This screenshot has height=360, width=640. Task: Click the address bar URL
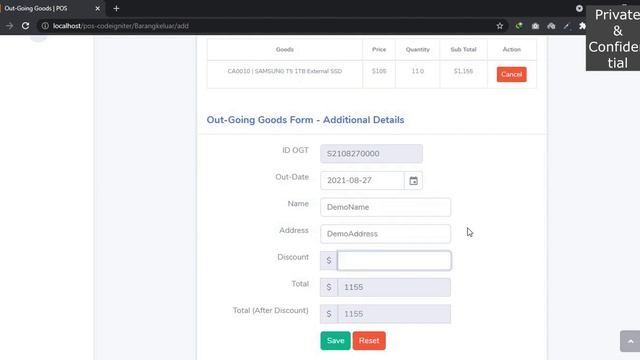121,26
